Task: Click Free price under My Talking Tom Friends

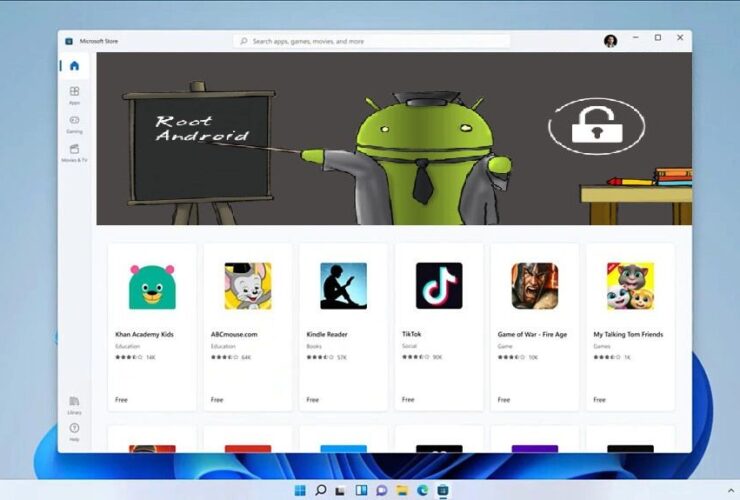Action: click(x=599, y=399)
